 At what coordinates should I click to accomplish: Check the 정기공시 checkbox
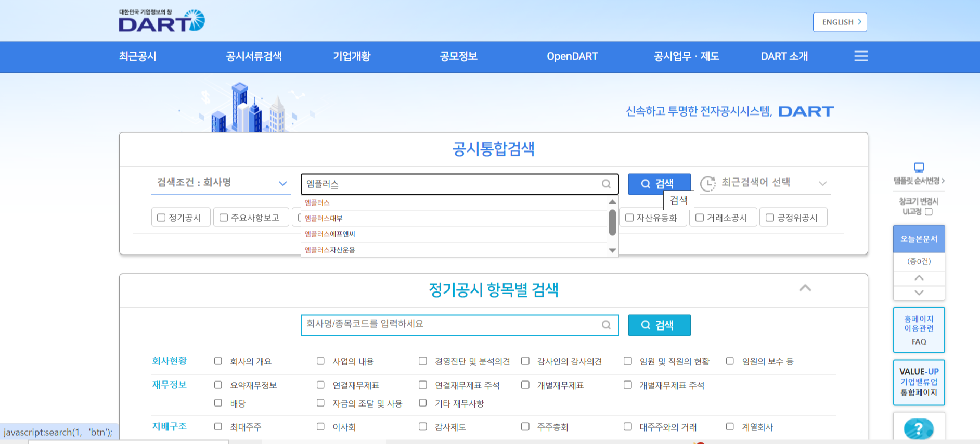point(161,218)
